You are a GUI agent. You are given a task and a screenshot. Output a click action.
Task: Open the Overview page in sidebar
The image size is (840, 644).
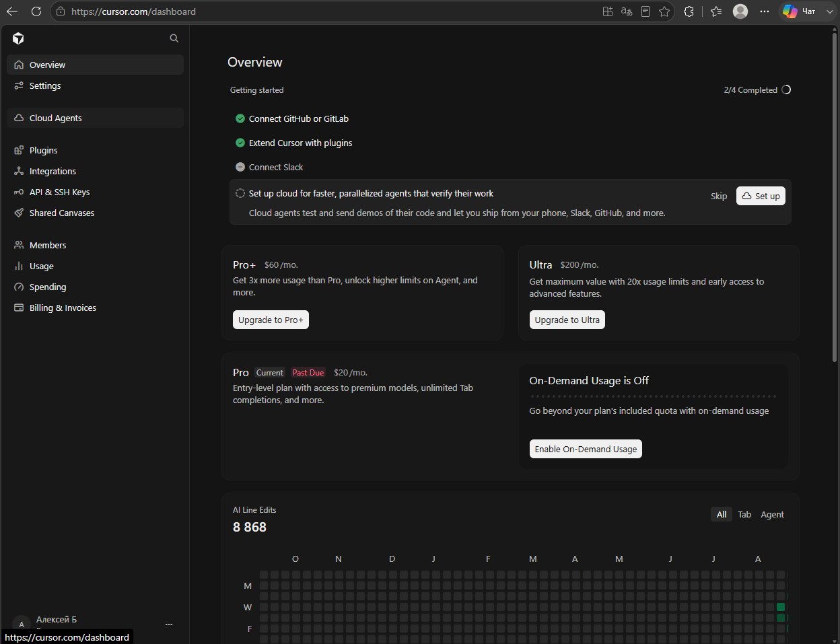(x=95, y=65)
